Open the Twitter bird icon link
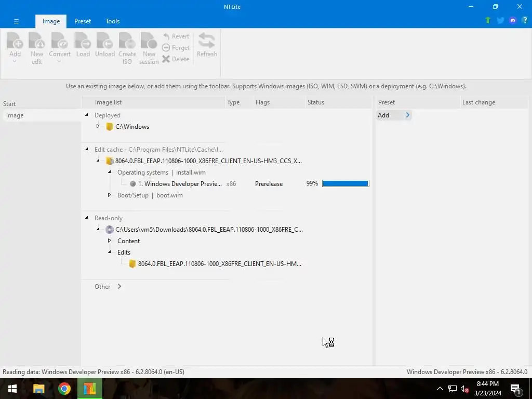The image size is (532, 399). coord(500,20)
